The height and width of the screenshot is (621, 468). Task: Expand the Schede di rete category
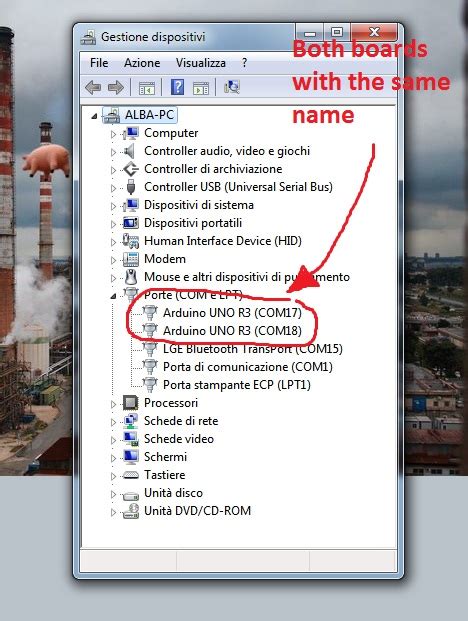point(113,422)
